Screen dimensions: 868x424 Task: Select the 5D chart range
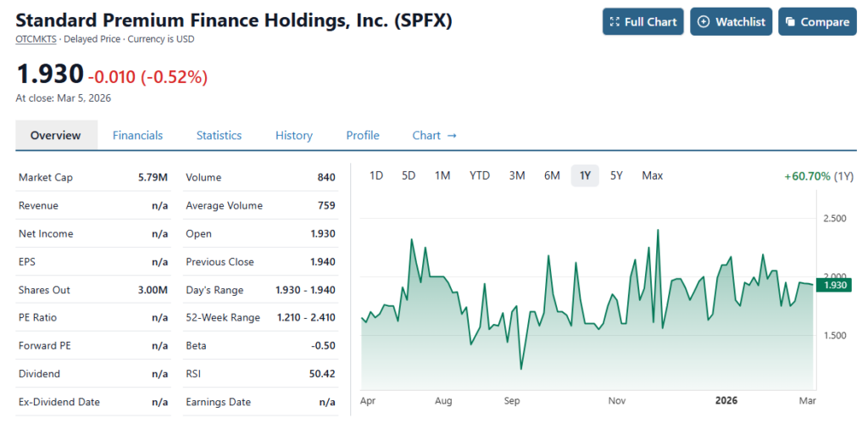[x=409, y=176]
